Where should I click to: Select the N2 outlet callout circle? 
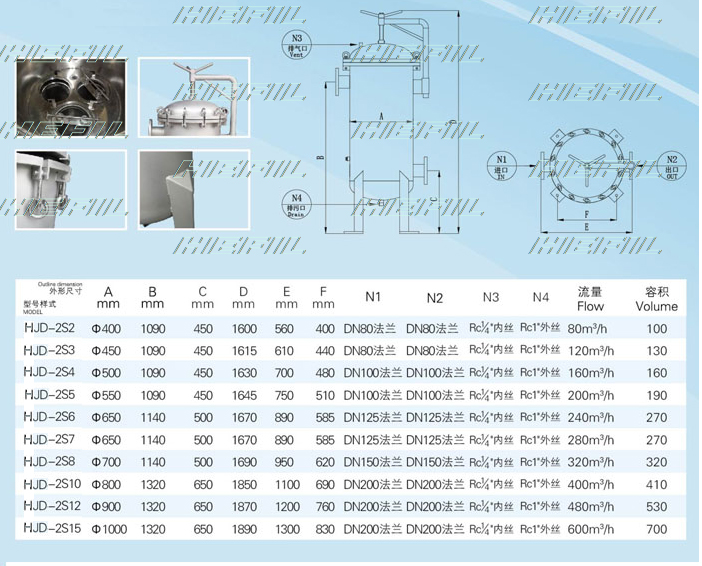672,164
